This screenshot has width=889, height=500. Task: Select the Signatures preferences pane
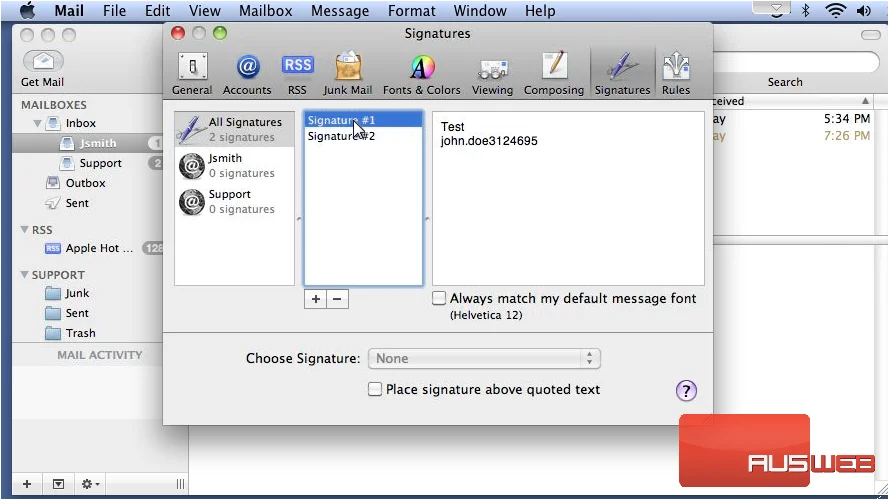pos(622,74)
